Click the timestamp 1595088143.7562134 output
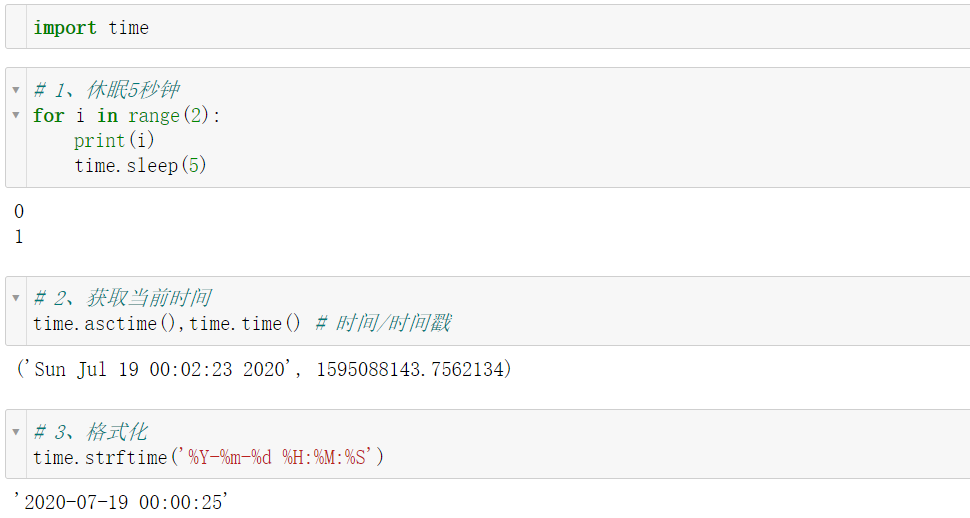Image resolution: width=970 pixels, height=518 pixels. pyautogui.click(x=410, y=370)
